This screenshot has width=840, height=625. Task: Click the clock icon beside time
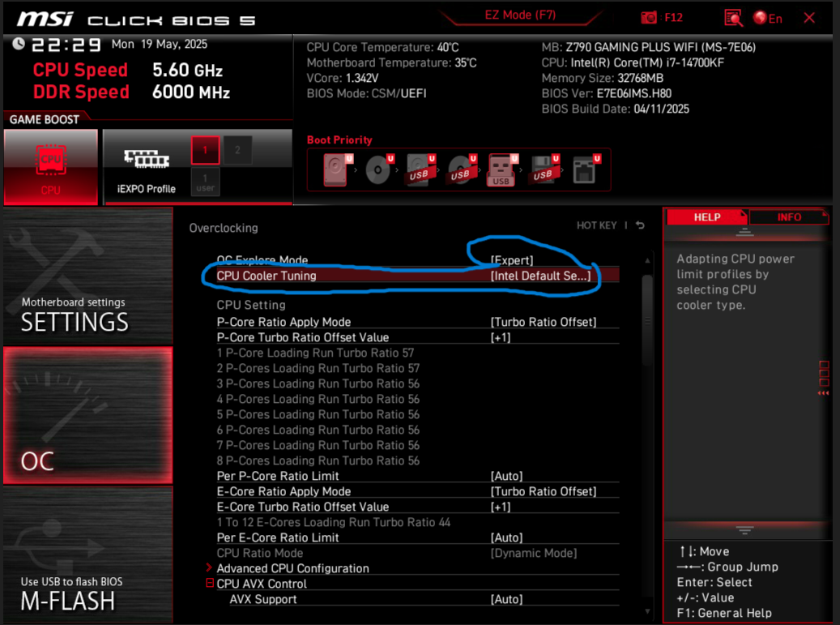click(x=18, y=44)
